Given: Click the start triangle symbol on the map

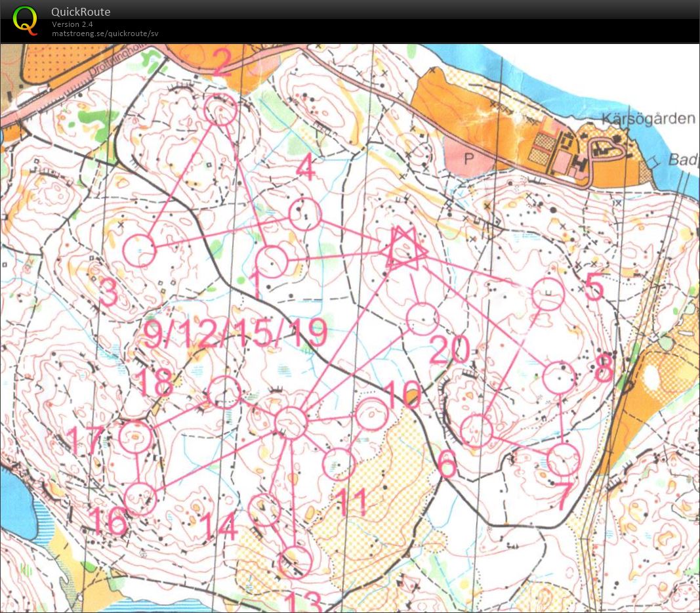Looking at the screenshot, I should click(403, 249).
